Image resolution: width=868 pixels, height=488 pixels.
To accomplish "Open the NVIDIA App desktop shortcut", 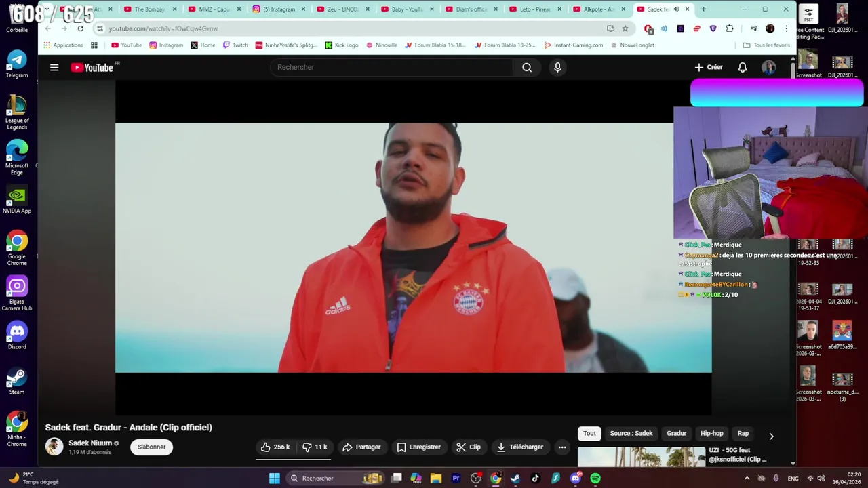I will (x=17, y=201).
